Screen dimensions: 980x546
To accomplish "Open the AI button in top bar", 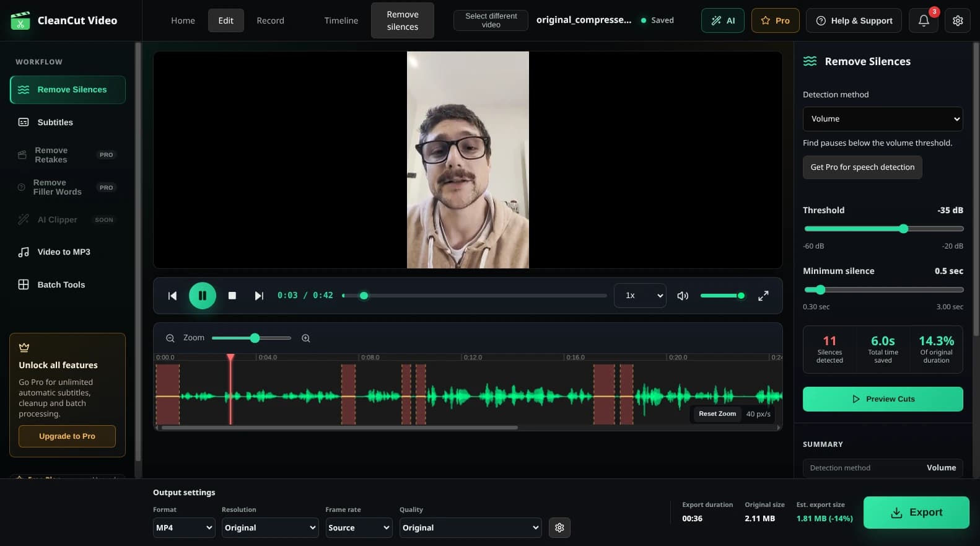I will (722, 20).
